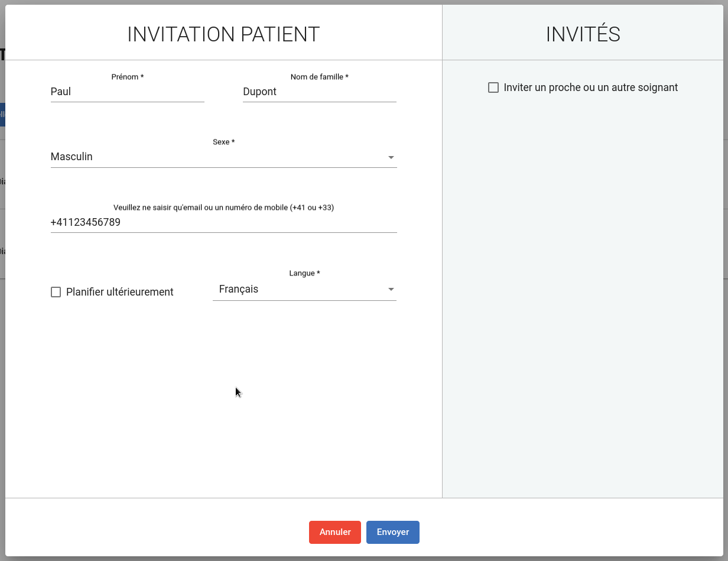728x561 pixels.
Task: Check the Inviter un proche box
Action: 493,87
